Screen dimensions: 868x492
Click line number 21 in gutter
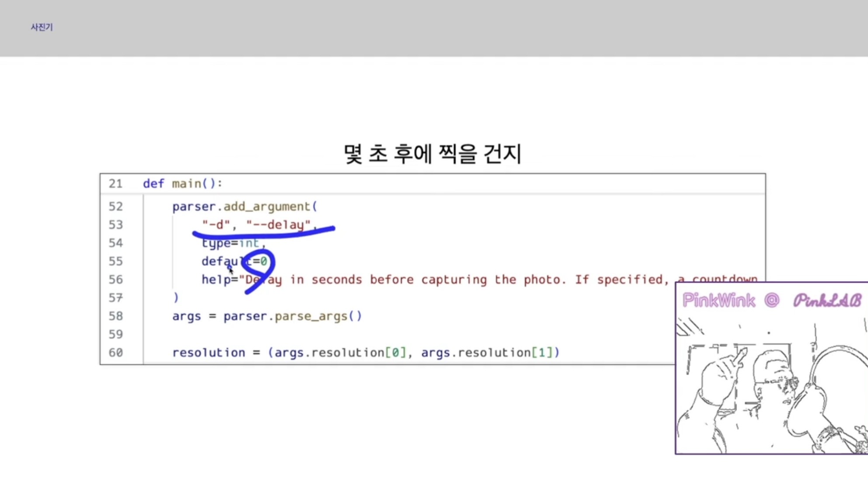click(115, 184)
